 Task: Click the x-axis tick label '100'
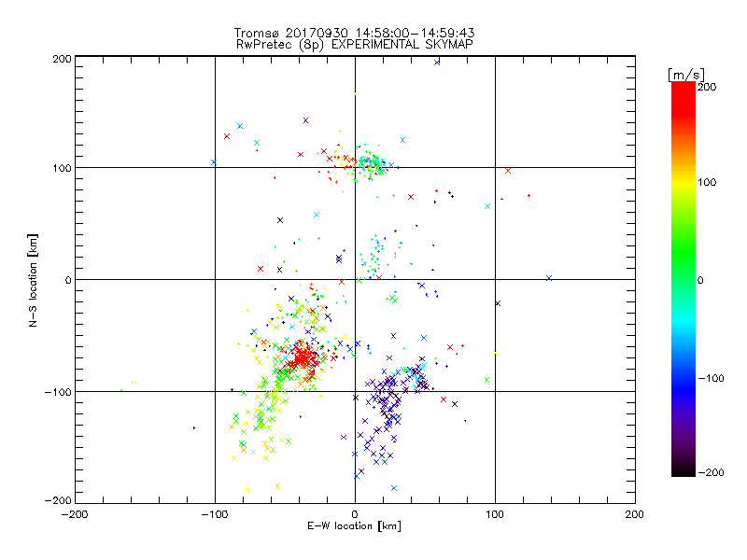(x=495, y=514)
